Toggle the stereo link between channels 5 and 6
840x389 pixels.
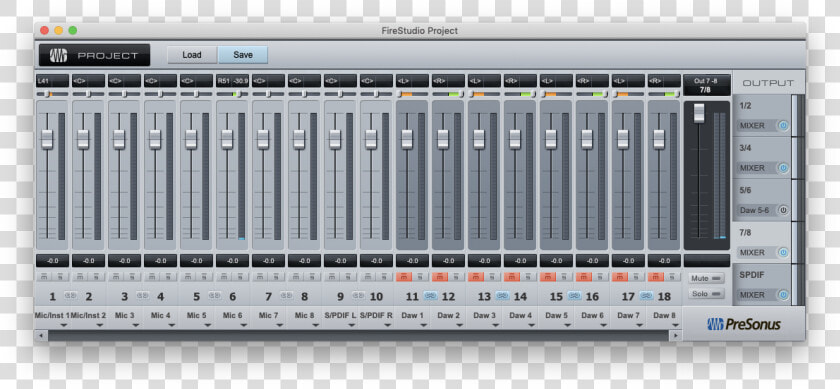coord(215,295)
